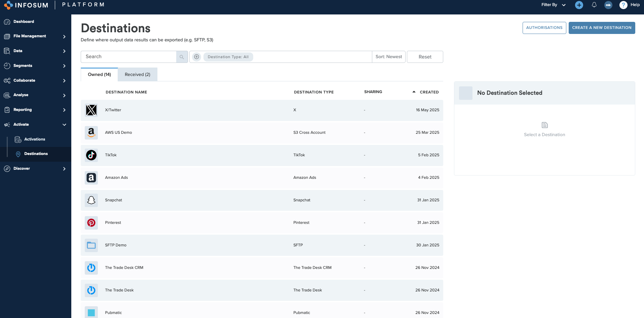Click the Analyse sidebar icon
The image size is (644, 318).
[x=7, y=95]
